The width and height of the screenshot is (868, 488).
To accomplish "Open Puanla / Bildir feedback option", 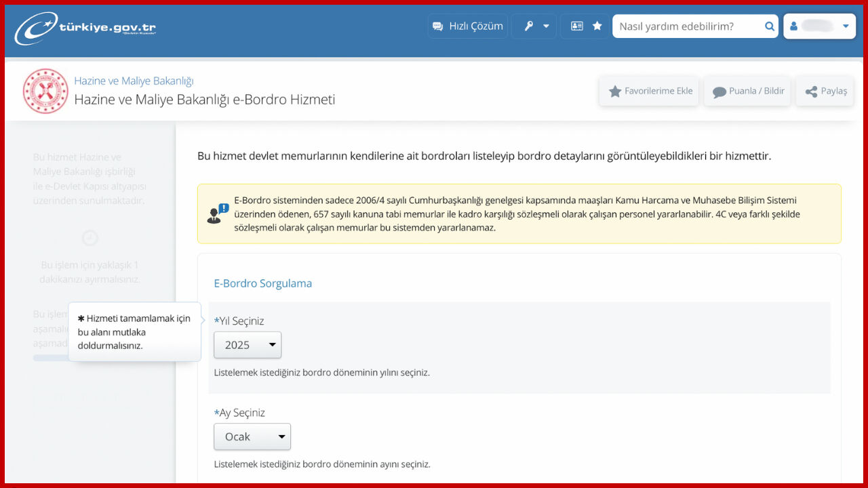I will (747, 91).
